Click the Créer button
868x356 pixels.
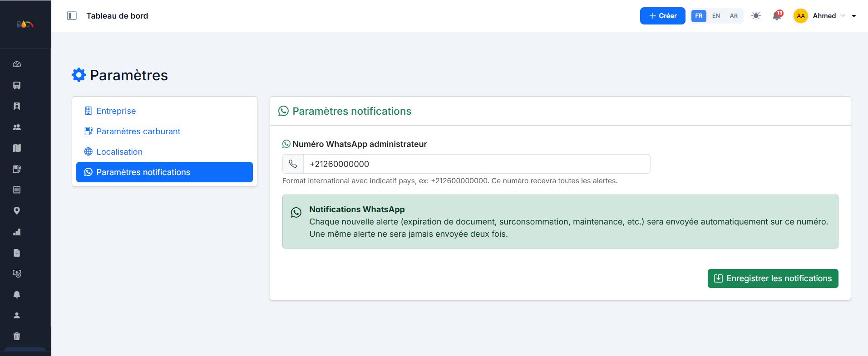coord(662,16)
